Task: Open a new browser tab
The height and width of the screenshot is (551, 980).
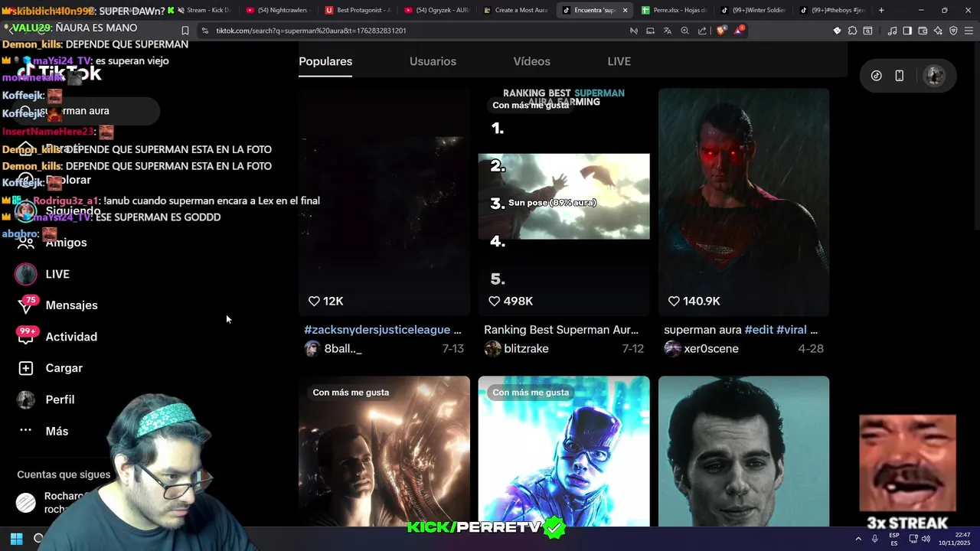Action: [x=881, y=10]
